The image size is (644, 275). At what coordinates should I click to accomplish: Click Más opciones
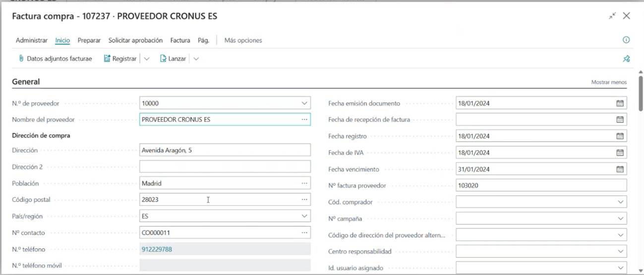[x=243, y=40]
